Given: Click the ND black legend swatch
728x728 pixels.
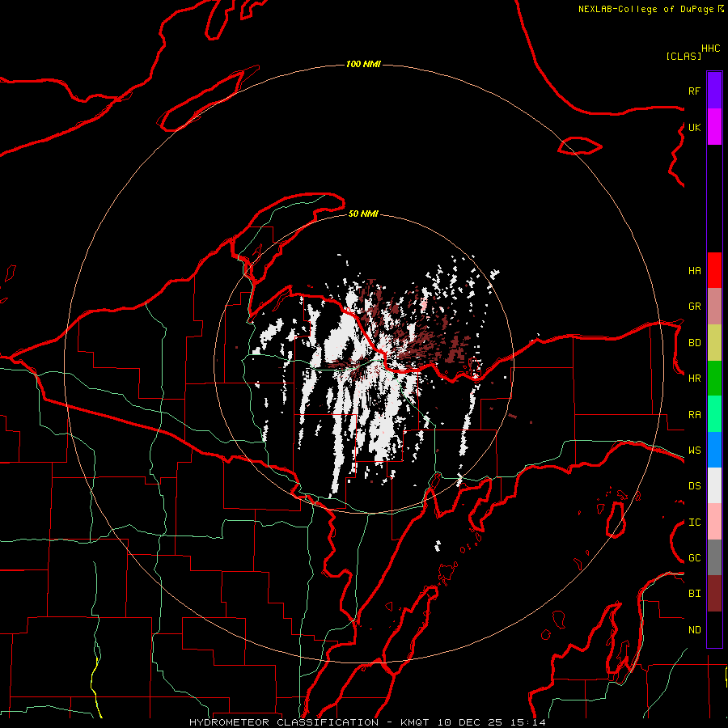Looking at the screenshot, I should tap(714, 629).
